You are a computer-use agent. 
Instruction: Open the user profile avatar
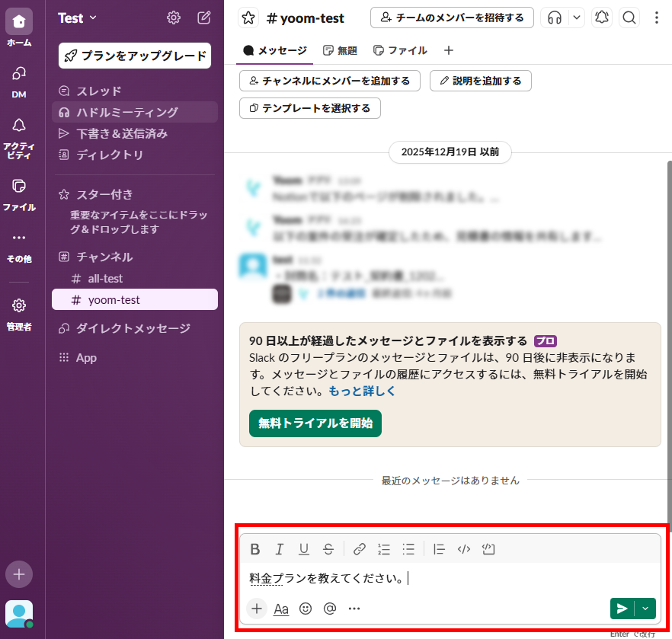(x=19, y=614)
